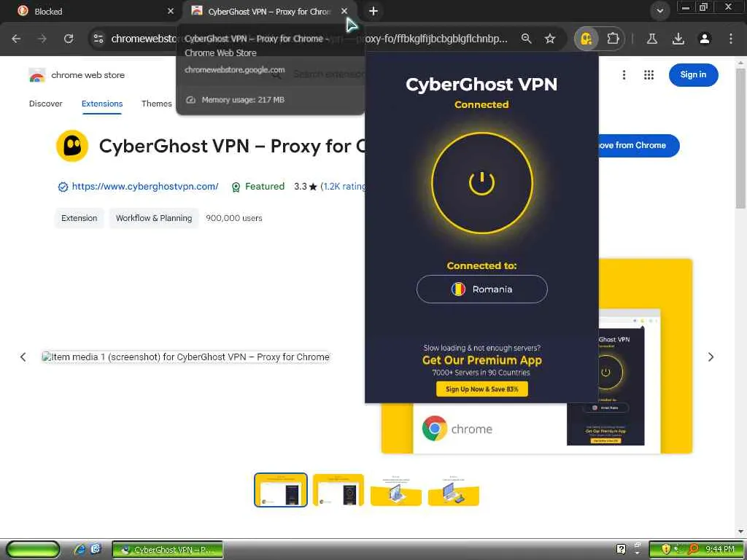This screenshot has width=747, height=560.
Task: Select the third screenshot thumbnail
Action: pos(396,489)
